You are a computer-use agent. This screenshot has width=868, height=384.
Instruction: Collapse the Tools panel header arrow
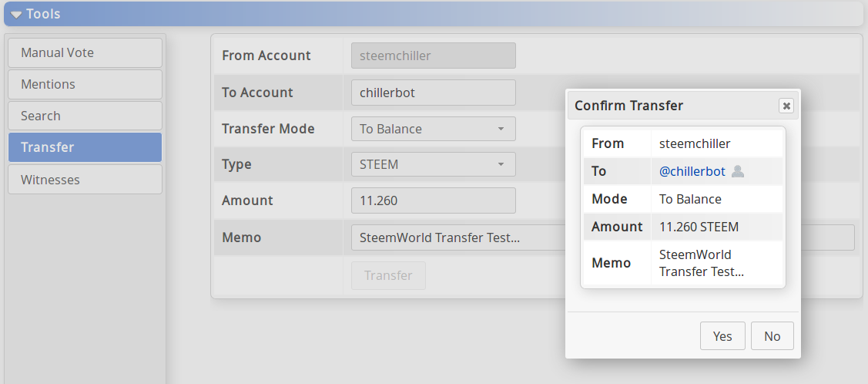coord(16,15)
